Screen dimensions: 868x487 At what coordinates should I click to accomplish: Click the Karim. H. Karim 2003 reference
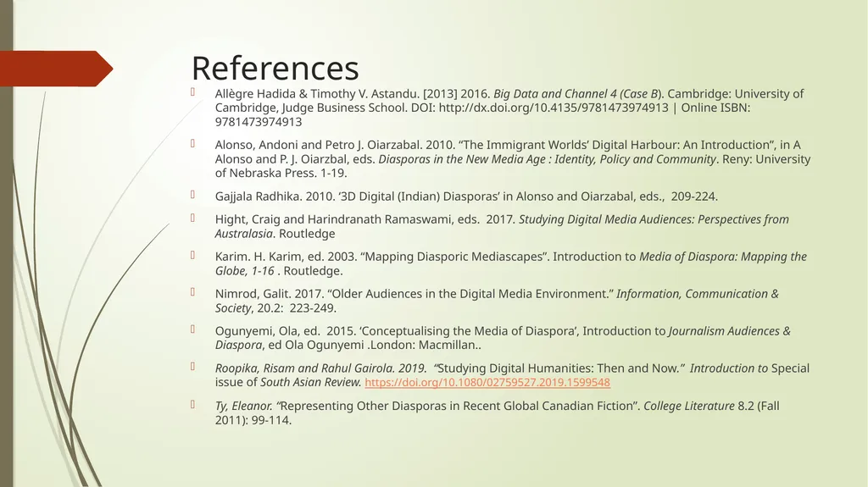tap(511, 263)
